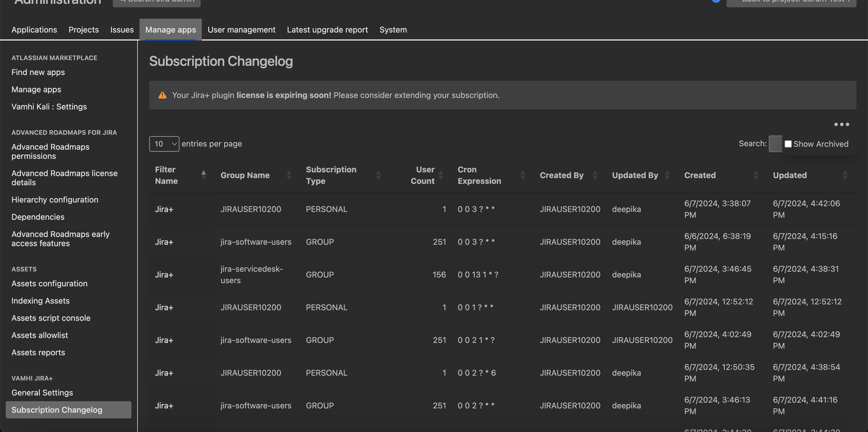Focus the table Search input field
The image size is (868, 432).
775,144
